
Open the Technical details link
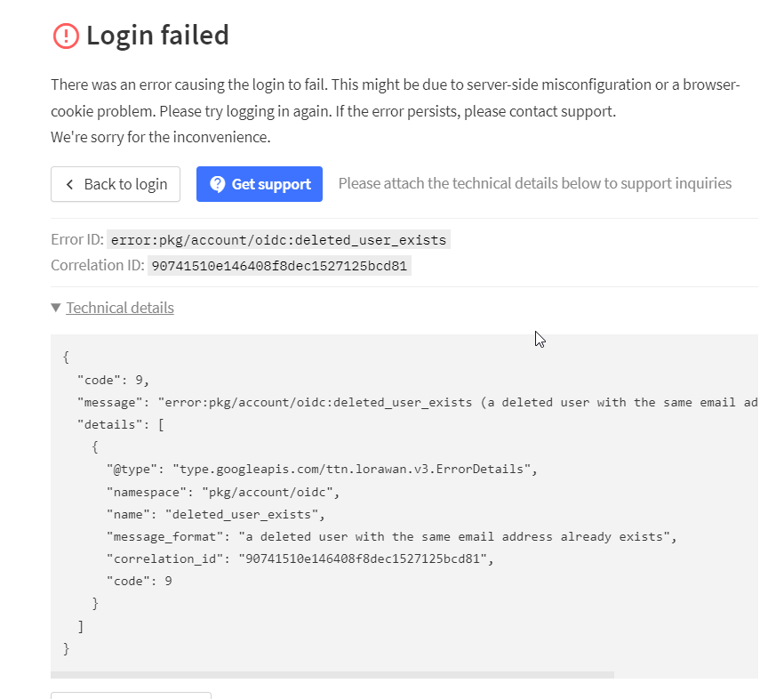point(120,308)
